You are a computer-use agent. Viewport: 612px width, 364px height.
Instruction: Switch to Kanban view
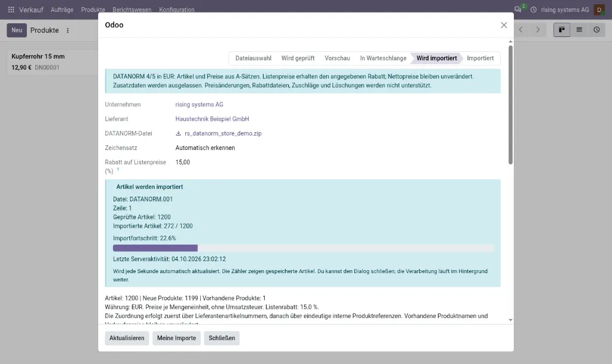coord(562,30)
